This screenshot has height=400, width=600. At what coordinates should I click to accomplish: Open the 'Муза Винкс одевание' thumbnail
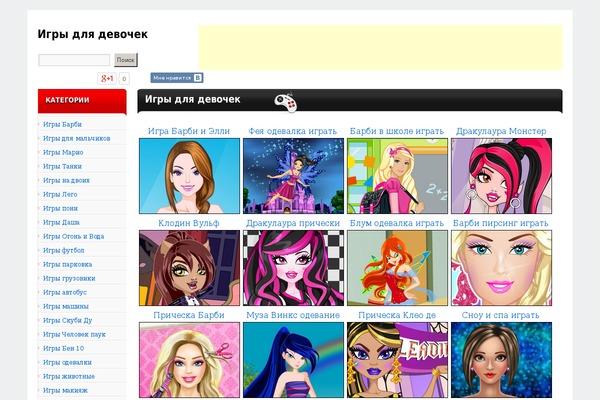293,360
